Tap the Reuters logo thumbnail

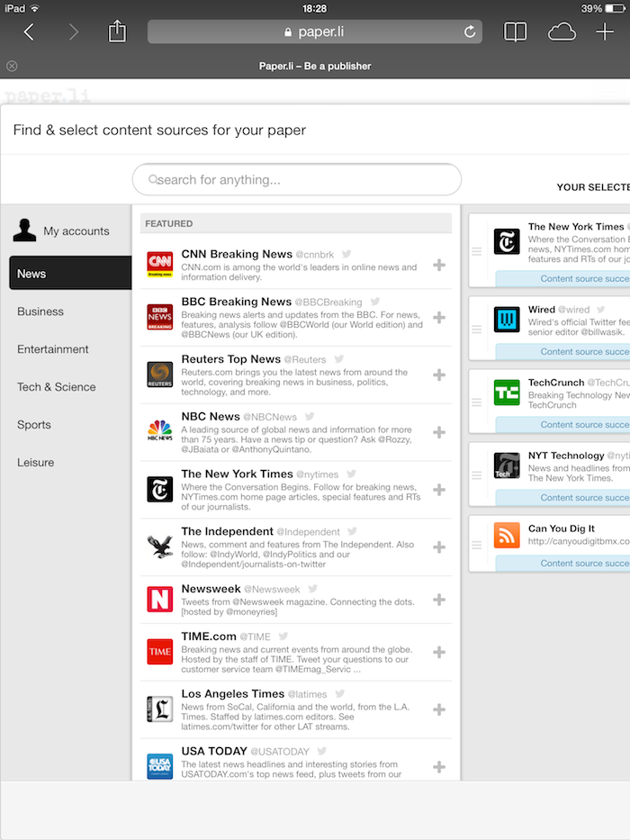click(159, 375)
